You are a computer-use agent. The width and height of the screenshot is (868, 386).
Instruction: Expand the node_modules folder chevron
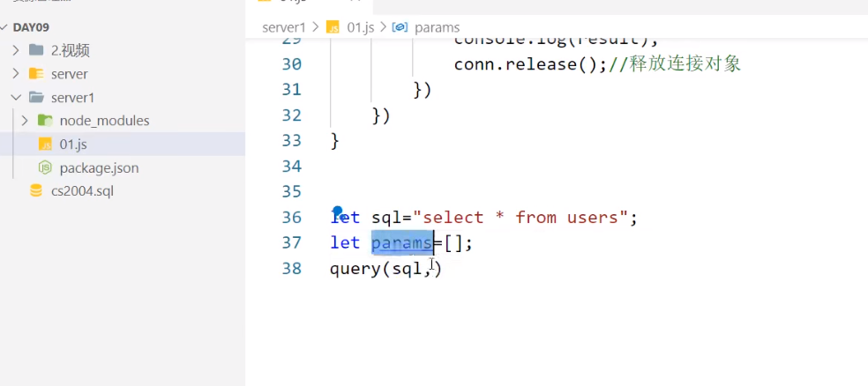point(25,121)
